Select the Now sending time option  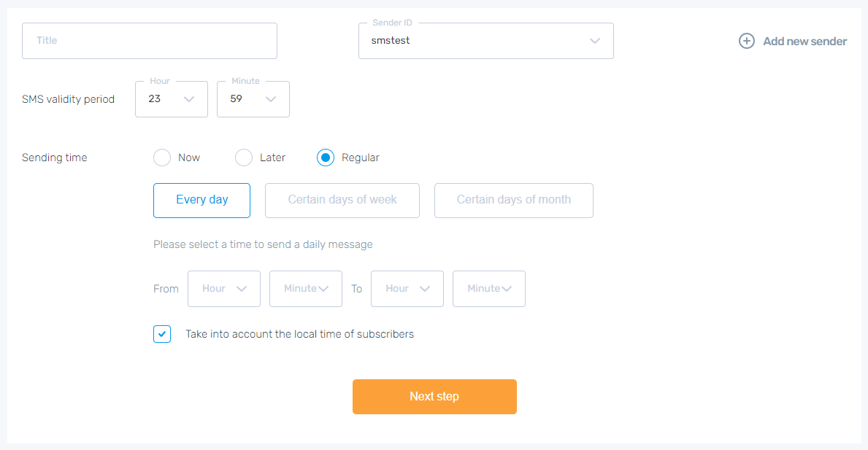click(162, 158)
